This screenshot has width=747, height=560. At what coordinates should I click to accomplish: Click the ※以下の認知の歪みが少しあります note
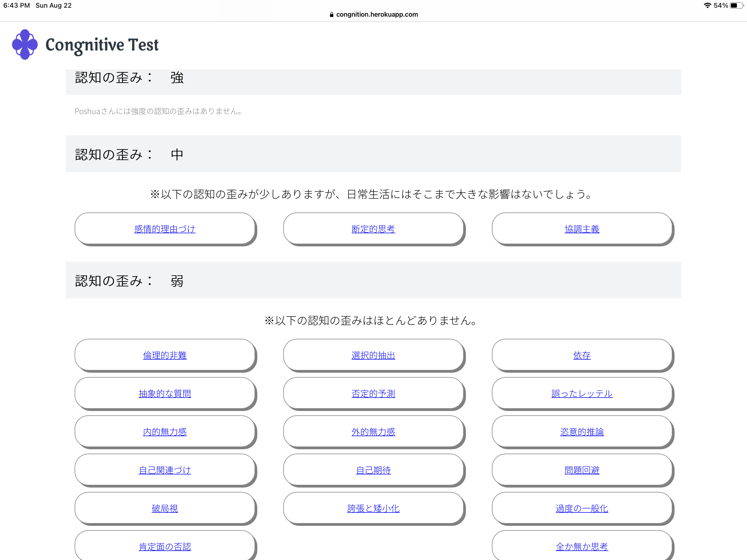[372, 194]
